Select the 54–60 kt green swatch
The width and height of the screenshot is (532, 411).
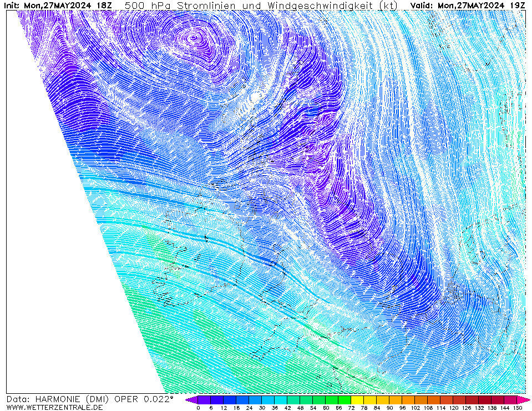(319, 400)
